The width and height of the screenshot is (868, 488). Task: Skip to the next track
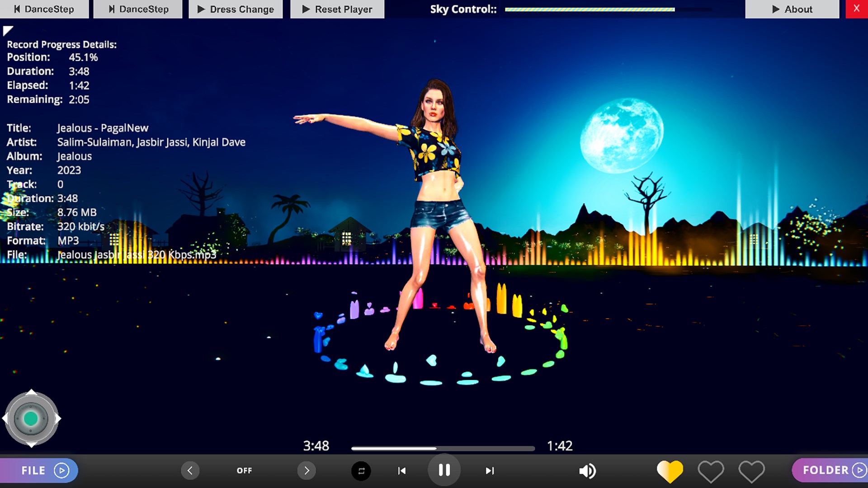(490, 471)
